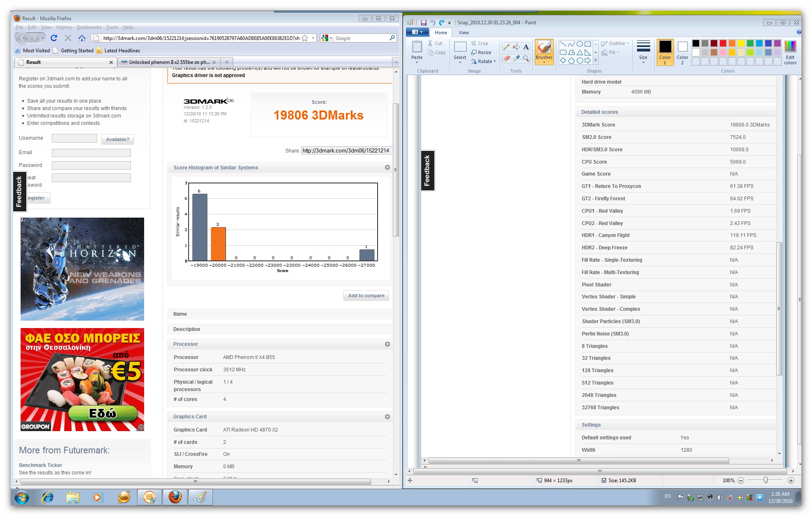This screenshot has height=516, width=812.
Task: Click the Share URL text box
Action: [347, 150]
